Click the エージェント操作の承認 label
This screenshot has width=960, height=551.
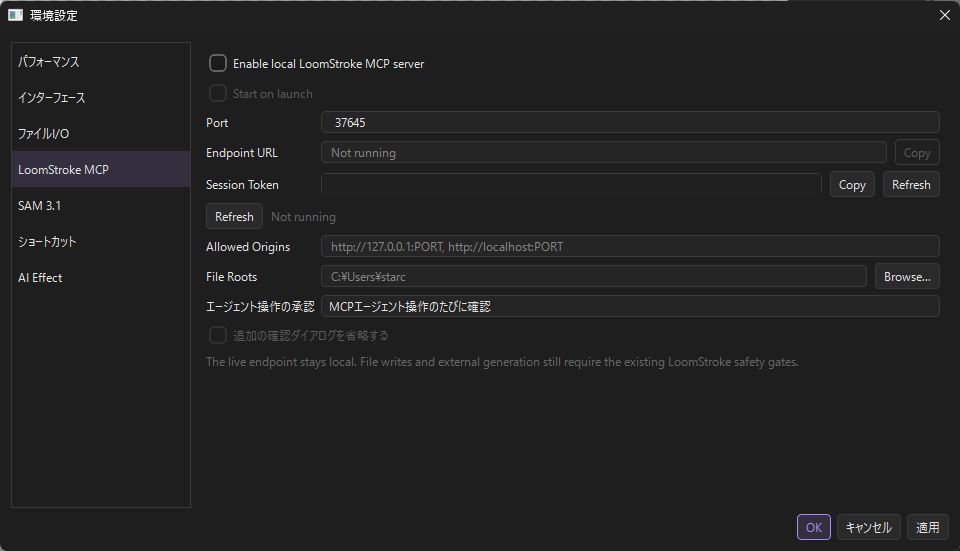(x=260, y=306)
